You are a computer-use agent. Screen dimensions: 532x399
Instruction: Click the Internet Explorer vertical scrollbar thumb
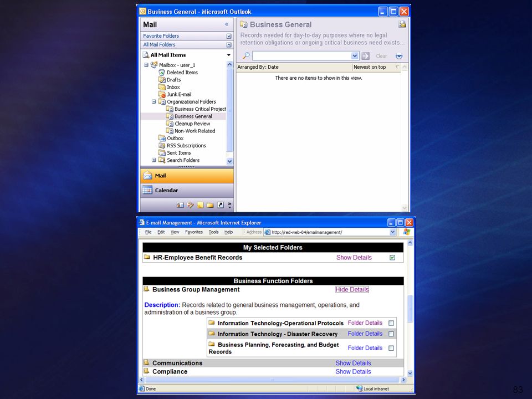410,309
